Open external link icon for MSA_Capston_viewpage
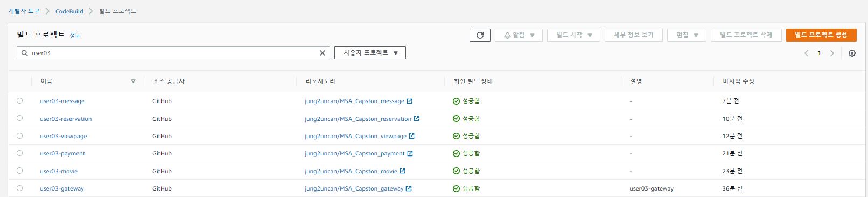 pos(412,136)
